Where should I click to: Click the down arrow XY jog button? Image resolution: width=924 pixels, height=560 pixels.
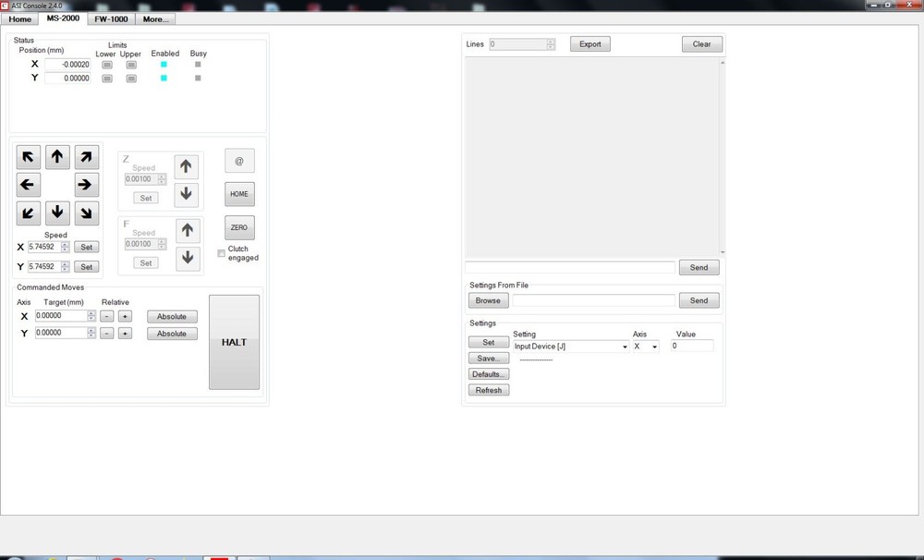pyautogui.click(x=57, y=213)
